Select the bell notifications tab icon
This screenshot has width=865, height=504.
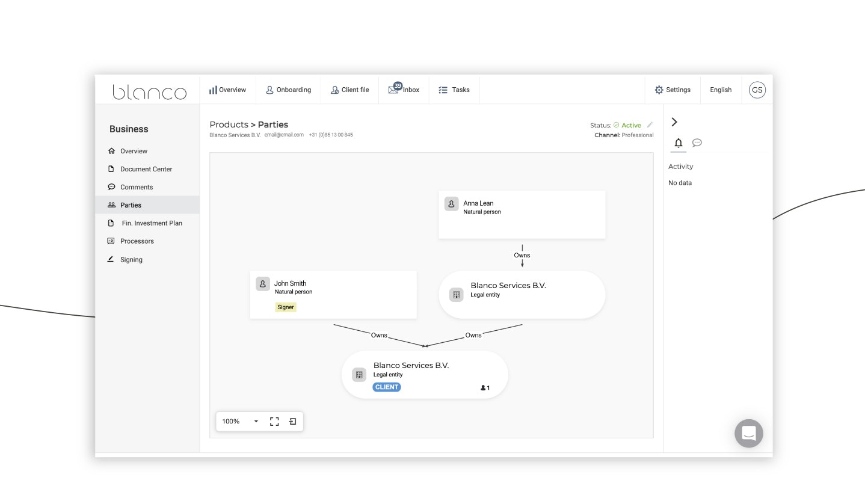(x=679, y=143)
